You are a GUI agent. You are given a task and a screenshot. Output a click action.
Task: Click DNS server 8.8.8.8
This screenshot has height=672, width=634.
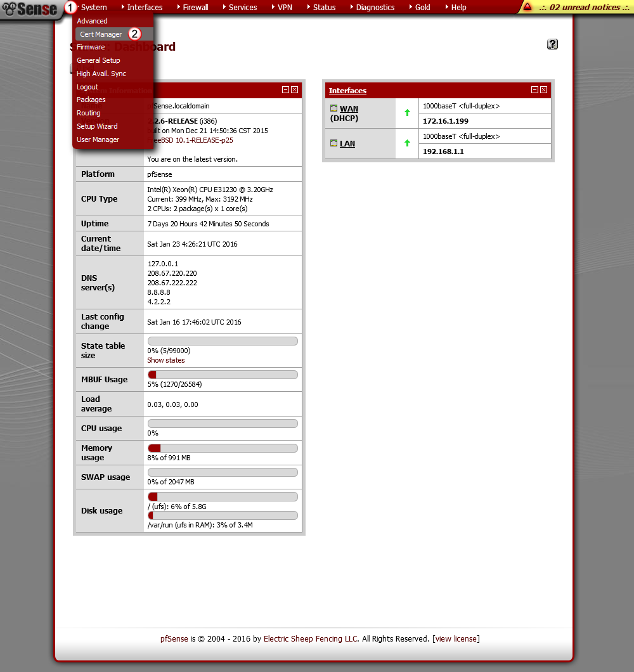click(159, 292)
